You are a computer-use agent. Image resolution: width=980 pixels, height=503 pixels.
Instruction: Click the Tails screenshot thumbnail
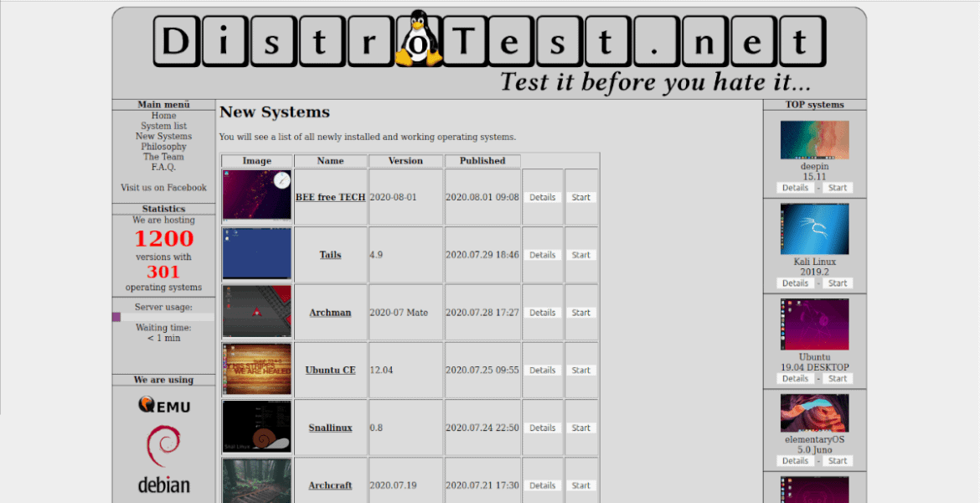click(x=257, y=253)
